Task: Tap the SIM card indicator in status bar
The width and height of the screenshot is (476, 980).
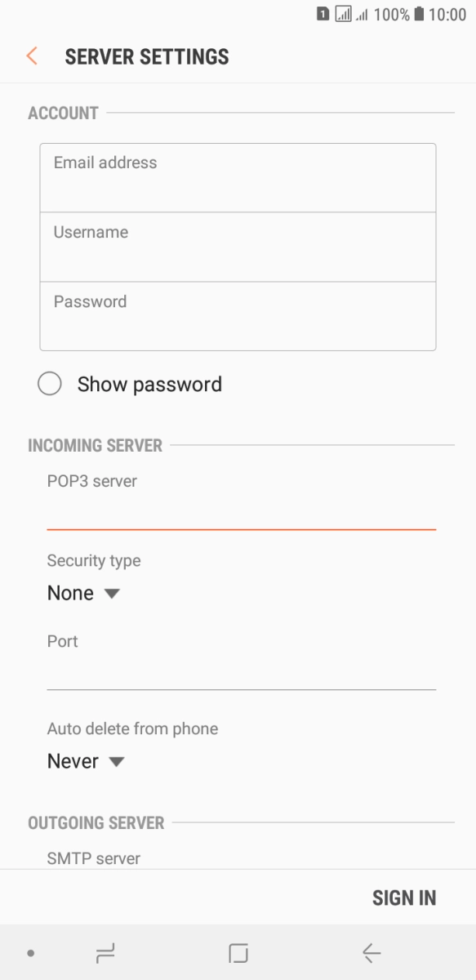Action: (x=324, y=13)
